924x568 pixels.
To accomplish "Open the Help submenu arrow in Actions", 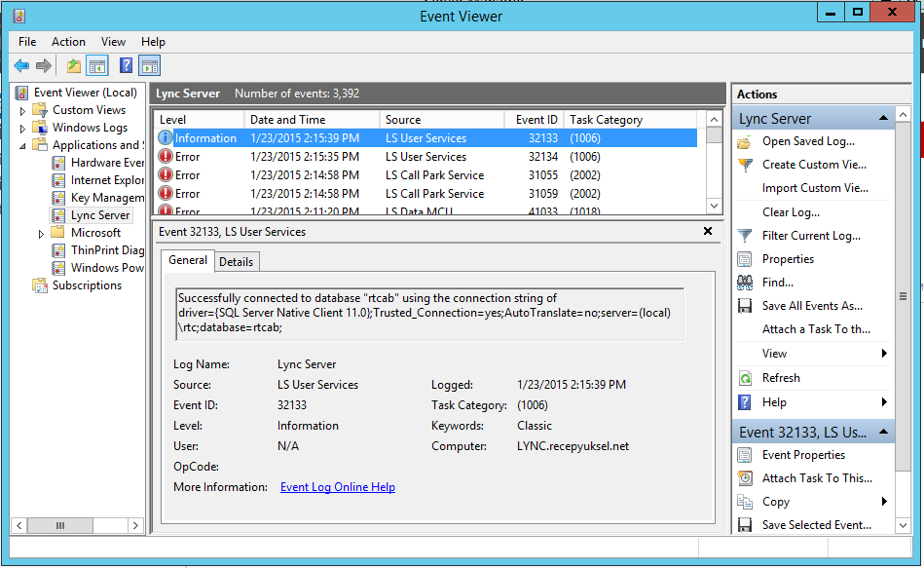I will [884, 402].
